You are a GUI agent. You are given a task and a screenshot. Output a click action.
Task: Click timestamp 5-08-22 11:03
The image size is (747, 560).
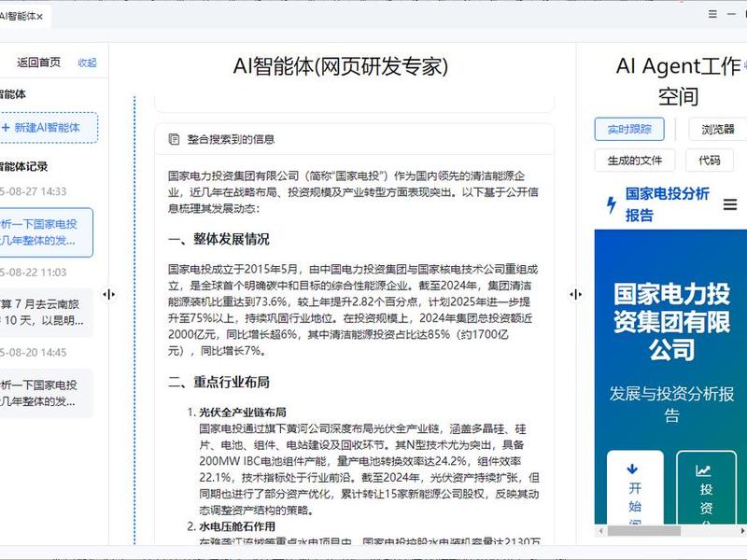pos(34,273)
